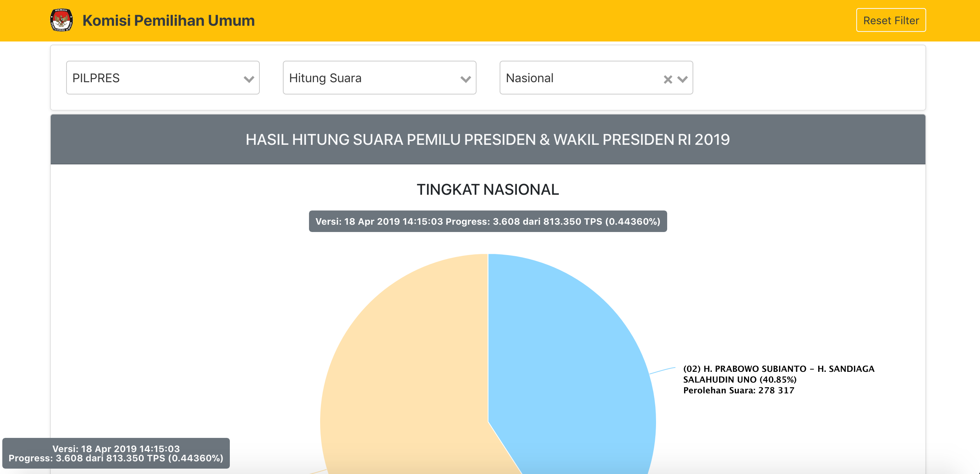Expand the Nasional region dropdown
This screenshot has height=474, width=980.
point(576,78)
